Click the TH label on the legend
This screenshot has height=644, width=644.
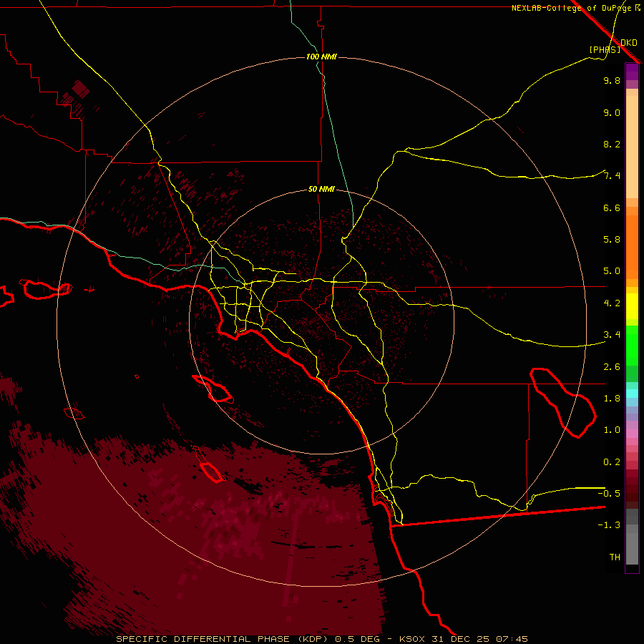click(615, 557)
